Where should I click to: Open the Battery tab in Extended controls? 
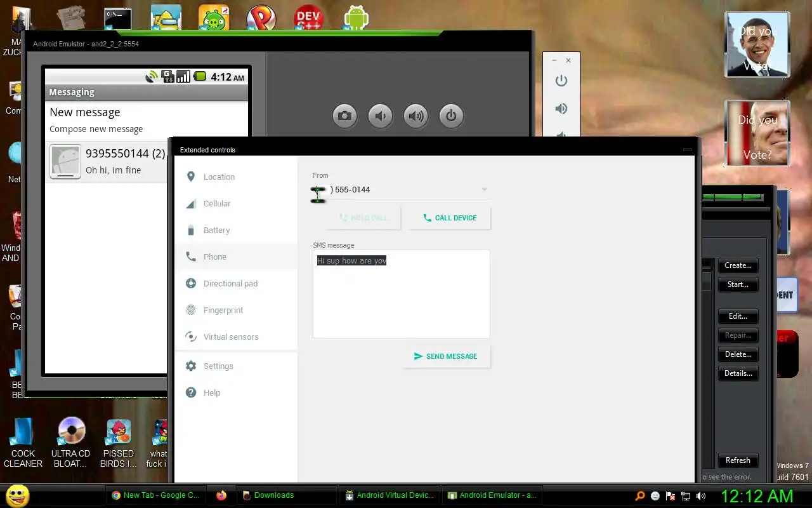coord(236,231)
